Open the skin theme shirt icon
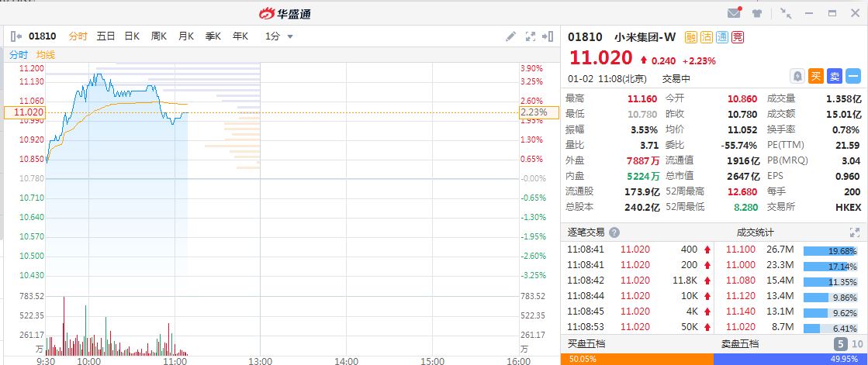868x365 pixels. (757, 13)
